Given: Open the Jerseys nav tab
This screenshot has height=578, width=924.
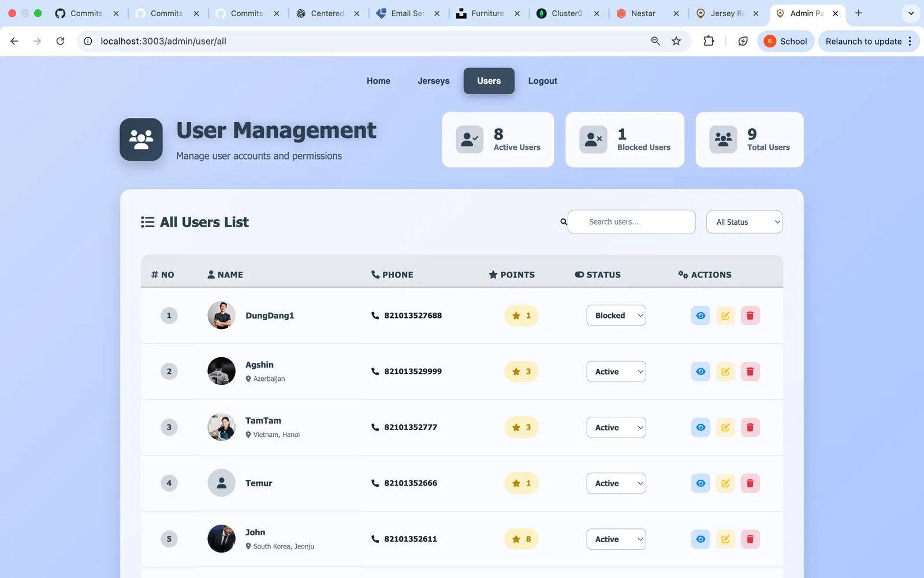Looking at the screenshot, I should point(434,81).
